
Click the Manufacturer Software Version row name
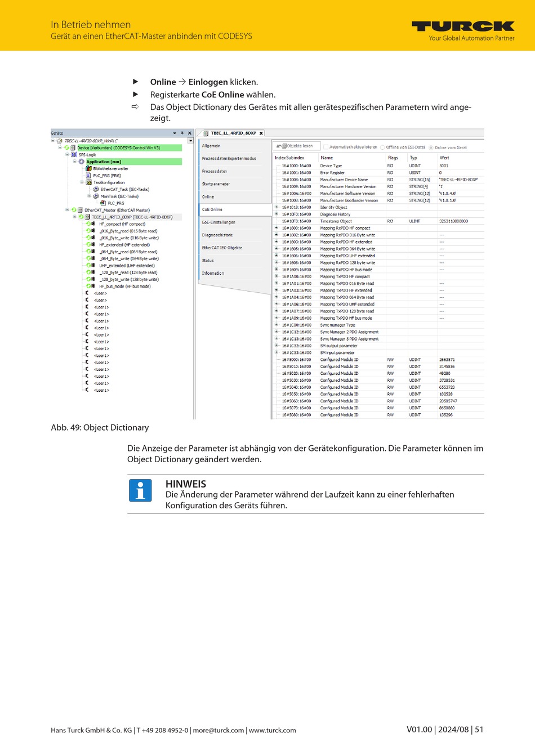click(348, 194)
